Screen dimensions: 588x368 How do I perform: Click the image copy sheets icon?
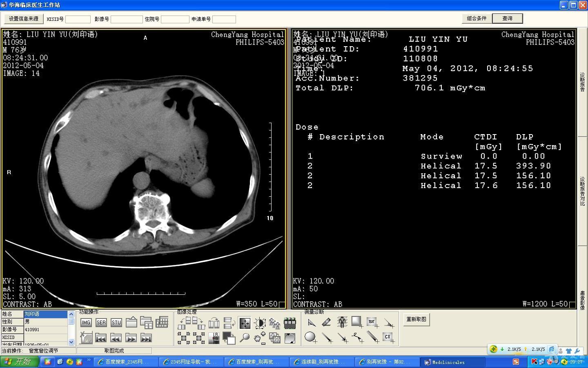275,338
